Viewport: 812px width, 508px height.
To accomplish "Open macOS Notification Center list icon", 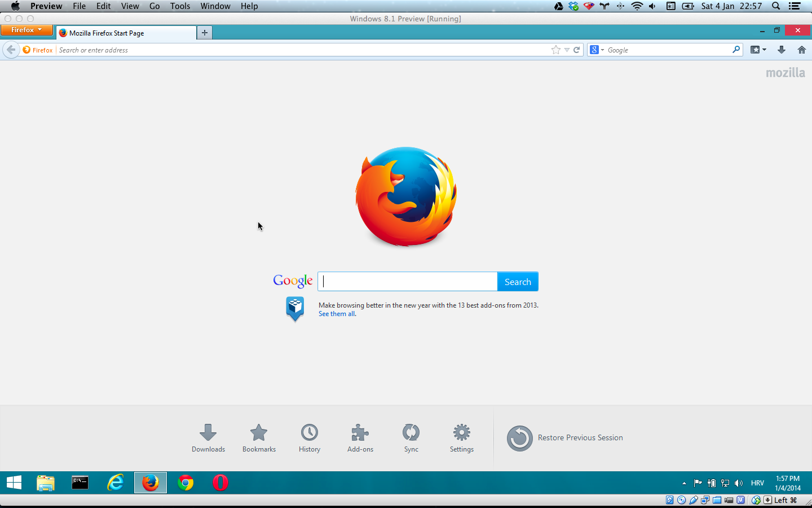I will pos(795,6).
